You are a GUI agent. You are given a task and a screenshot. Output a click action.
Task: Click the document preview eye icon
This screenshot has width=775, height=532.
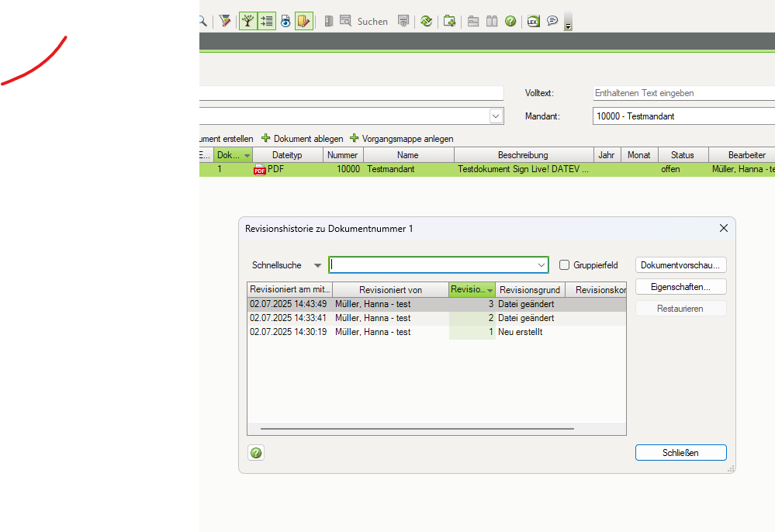[x=285, y=21]
